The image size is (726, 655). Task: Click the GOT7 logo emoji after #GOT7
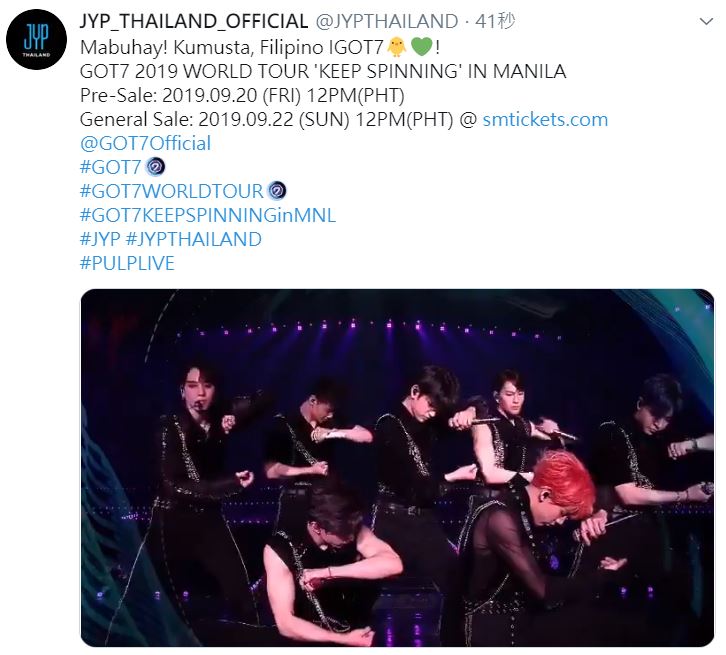pyautogui.click(x=155, y=167)
